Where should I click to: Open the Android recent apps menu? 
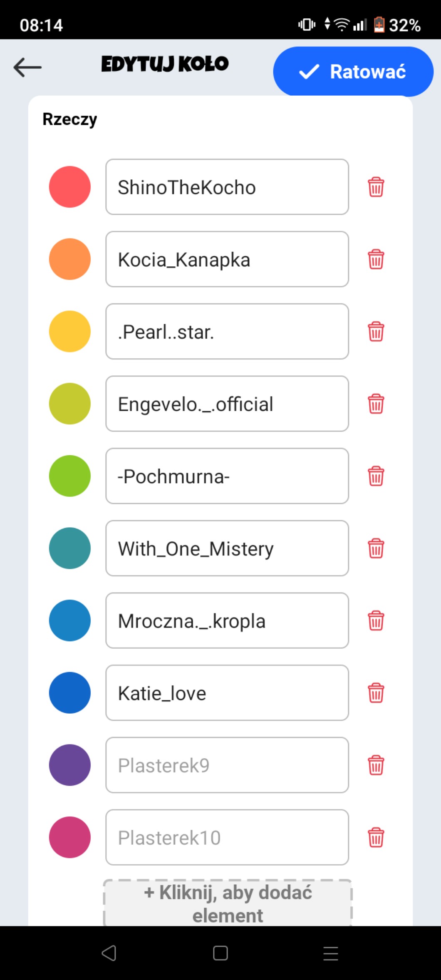(330, 953)
